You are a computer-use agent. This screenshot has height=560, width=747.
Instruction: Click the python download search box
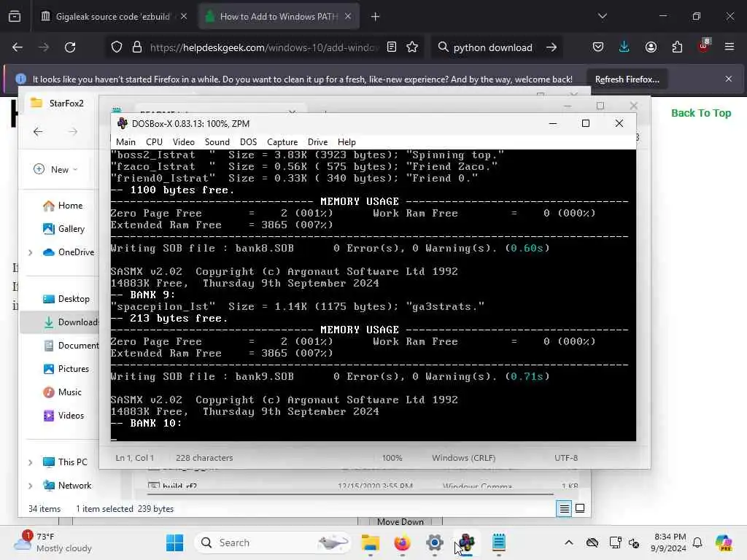pyautogui.click(x=492, y=47)
